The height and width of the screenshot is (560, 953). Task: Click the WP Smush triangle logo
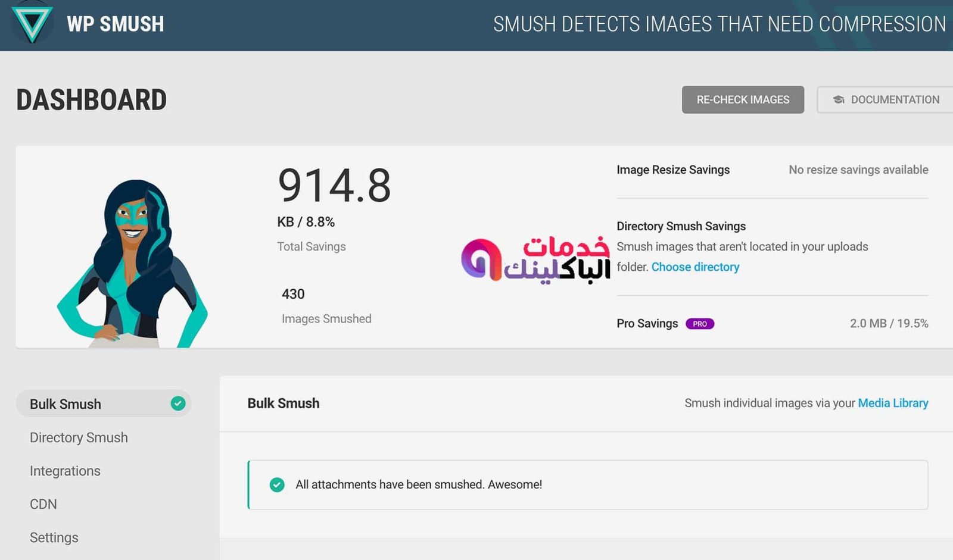pos(31,24)
